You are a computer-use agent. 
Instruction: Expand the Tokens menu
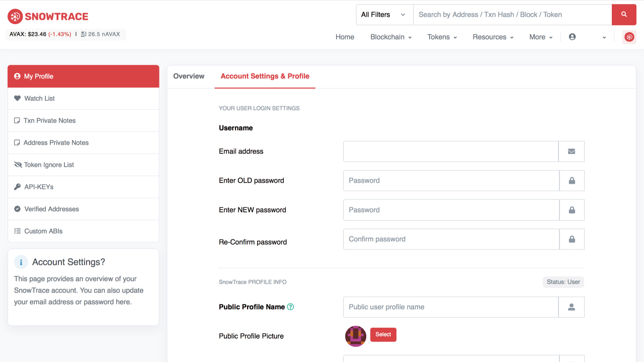tap(442, 37)
